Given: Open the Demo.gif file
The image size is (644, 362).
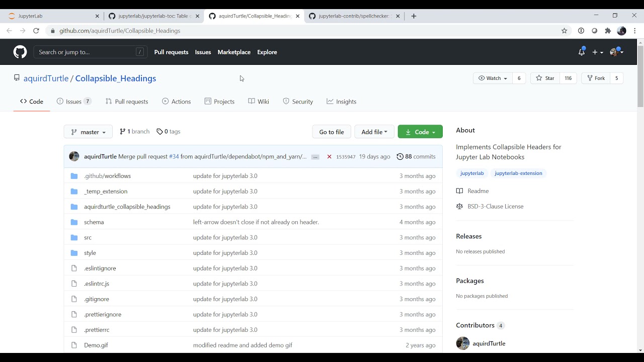Looking at the screenshot, I should tap(96, 345).
